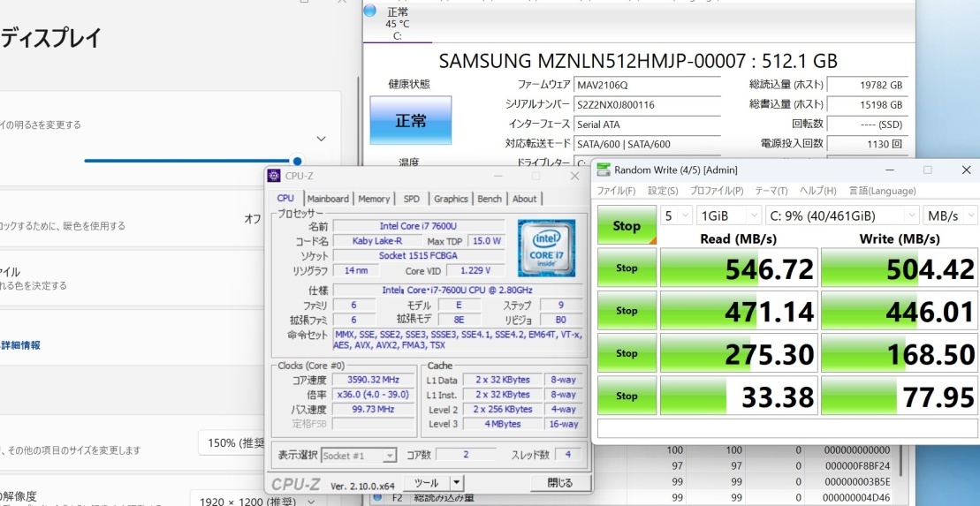Screen dimensions: 980x506
Task: Open the drive dropdown C: 9% (40/461GiB)
Action: 842,215
